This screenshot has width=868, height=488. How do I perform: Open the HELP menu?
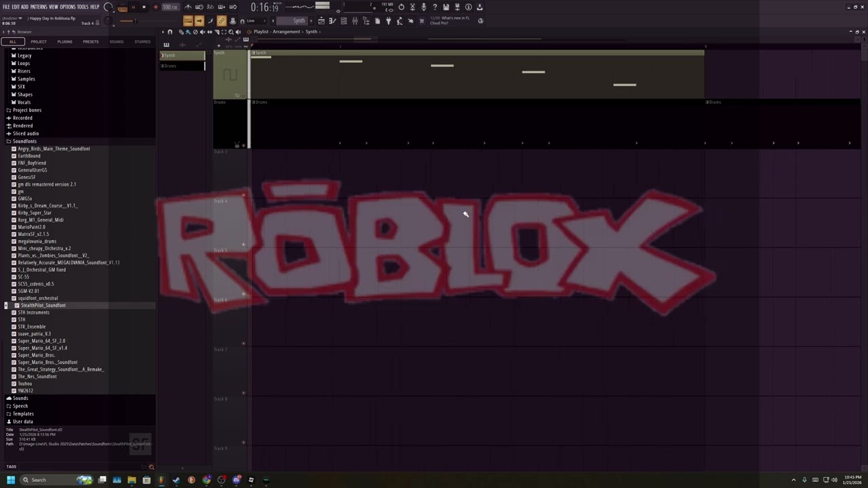click(95, 7)
